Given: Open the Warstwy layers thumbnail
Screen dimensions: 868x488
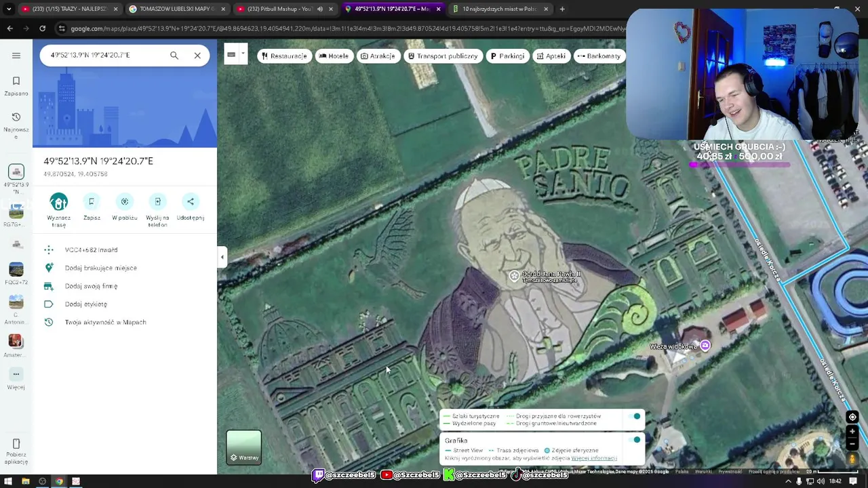Looking at the screenshot, I should click(244, 447).
